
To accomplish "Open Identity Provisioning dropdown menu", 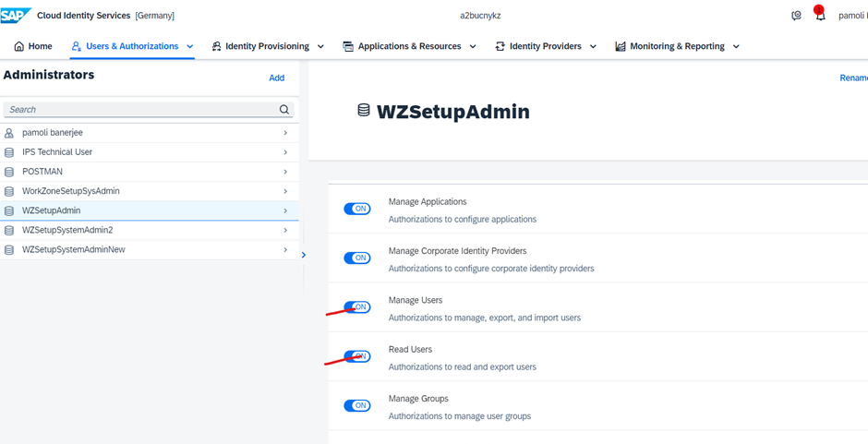I will (320, 46).
